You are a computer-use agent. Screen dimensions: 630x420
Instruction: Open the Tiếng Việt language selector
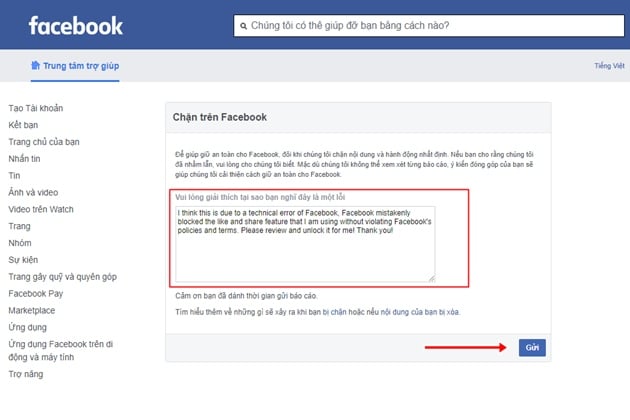tap(609, 66)
